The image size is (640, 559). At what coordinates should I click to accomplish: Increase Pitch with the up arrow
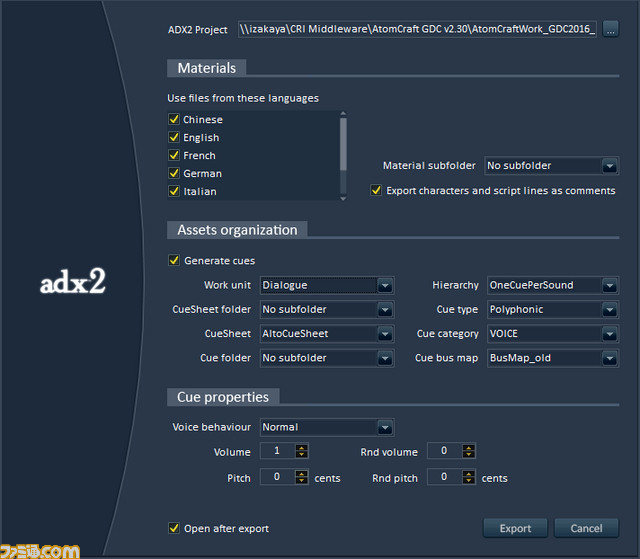[x=302, y=474]
